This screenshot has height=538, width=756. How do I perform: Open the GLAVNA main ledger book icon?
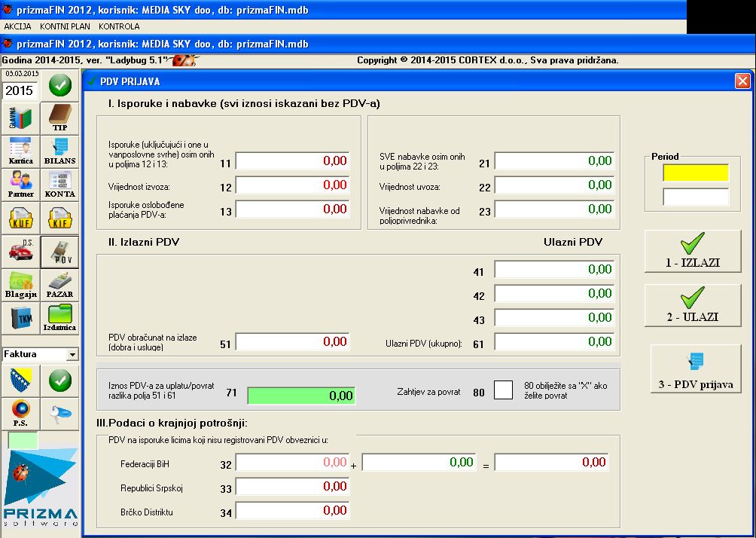click(x=20, y=118)
